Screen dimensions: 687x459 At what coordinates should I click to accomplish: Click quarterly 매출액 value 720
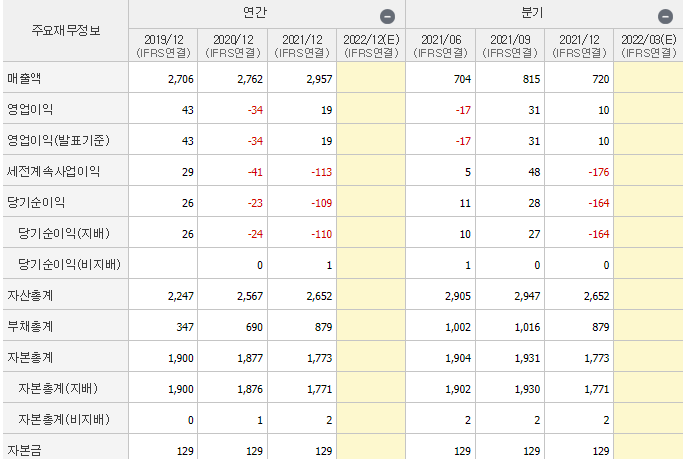[x=601, y=79]
